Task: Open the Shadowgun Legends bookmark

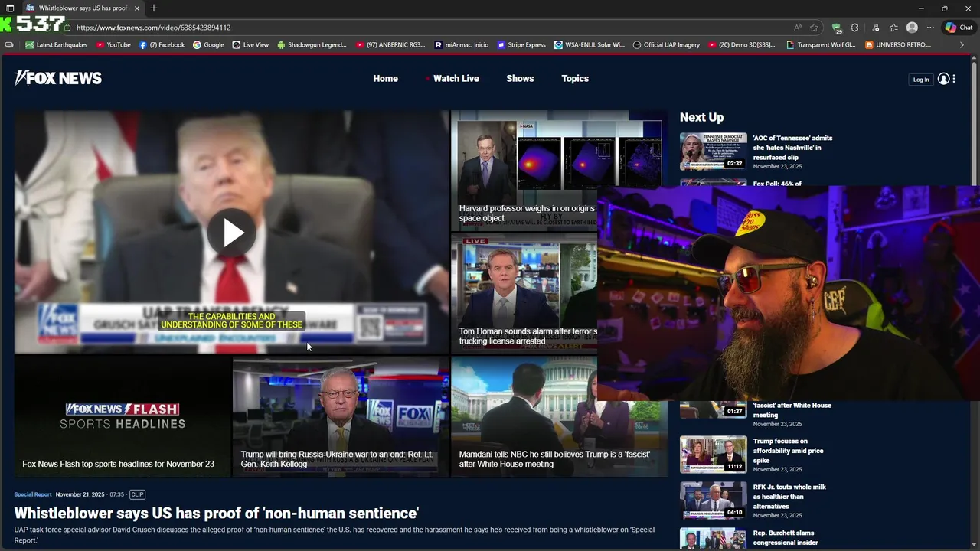Action: pos(312,45)
